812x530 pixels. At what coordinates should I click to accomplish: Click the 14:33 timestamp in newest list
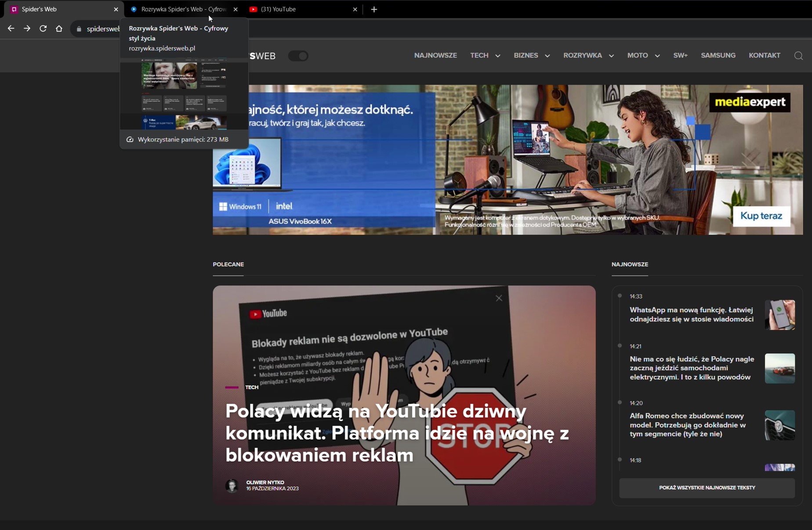coord(636,296)
